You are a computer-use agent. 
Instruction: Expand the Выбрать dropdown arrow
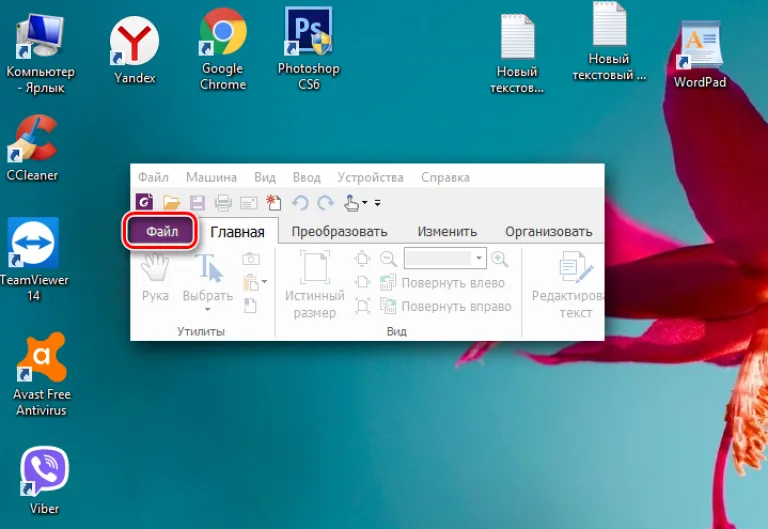click(208, 309)
